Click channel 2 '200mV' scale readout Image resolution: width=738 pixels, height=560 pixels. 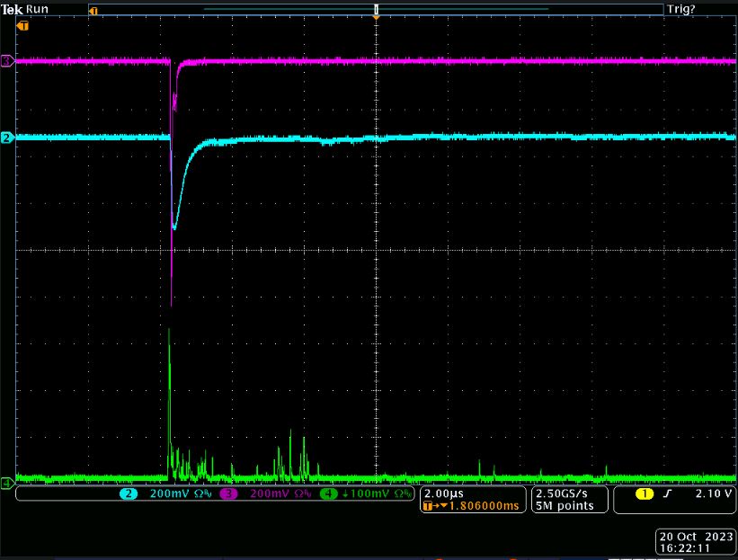point(169,493)
